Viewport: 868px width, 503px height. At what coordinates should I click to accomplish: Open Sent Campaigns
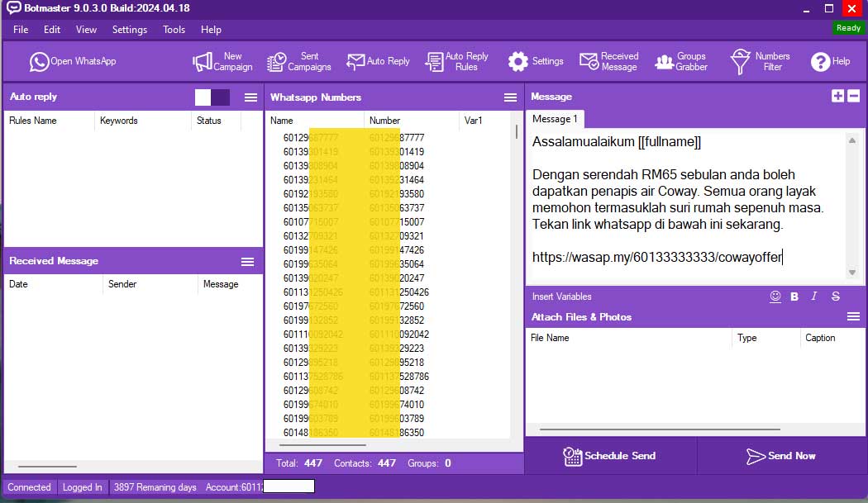pyautogui.click(x=298, y=62)
